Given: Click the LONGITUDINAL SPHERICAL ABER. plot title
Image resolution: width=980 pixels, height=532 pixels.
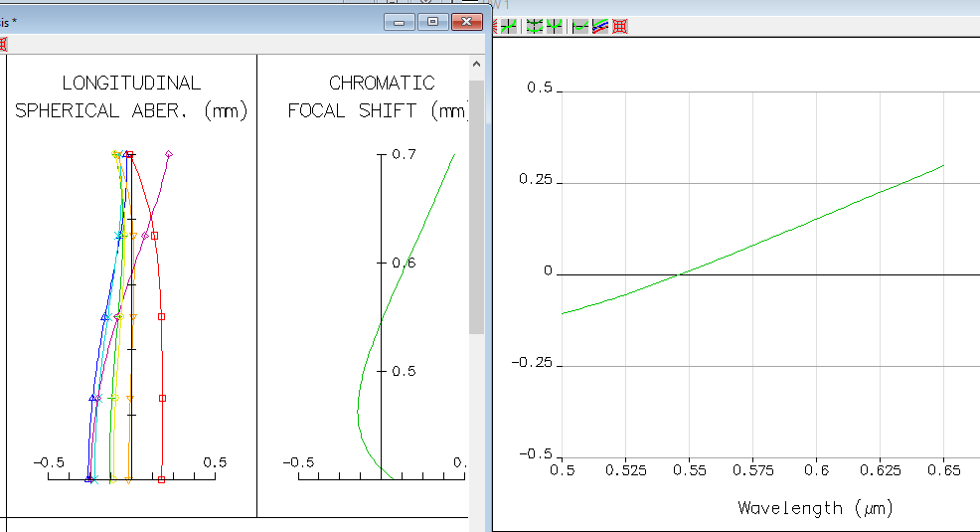Looking at the screenshot, I should (x=131, y=96).
